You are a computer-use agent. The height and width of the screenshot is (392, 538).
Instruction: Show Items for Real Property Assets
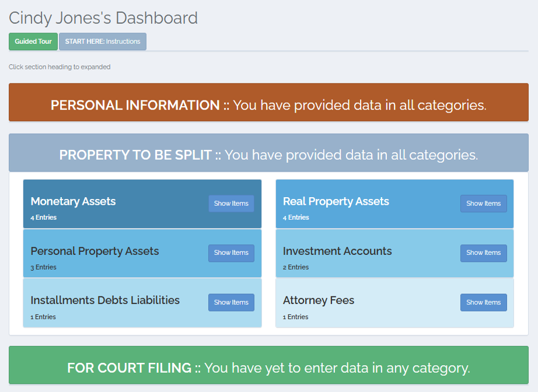coord(483,204)
